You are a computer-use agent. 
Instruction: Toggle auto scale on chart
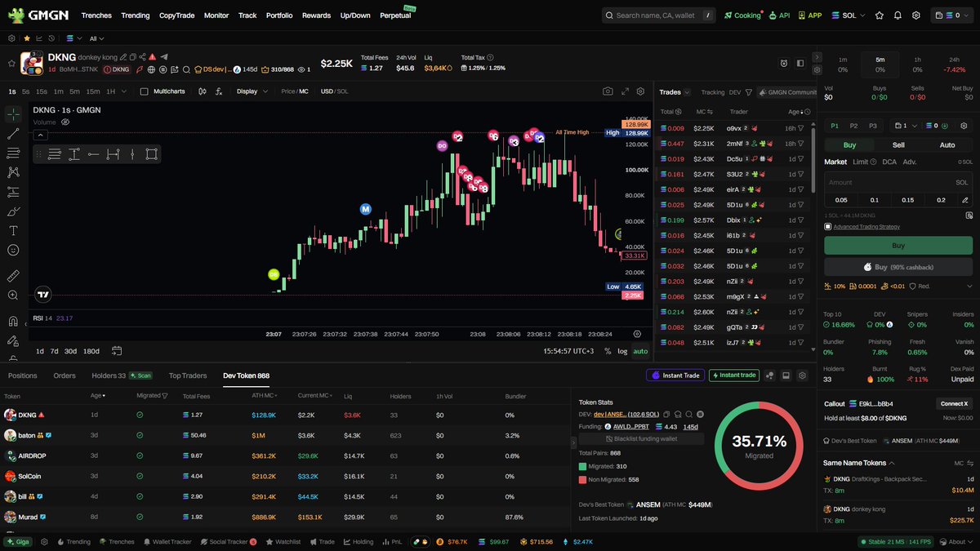pyautogui.click(x=640, y=351)
